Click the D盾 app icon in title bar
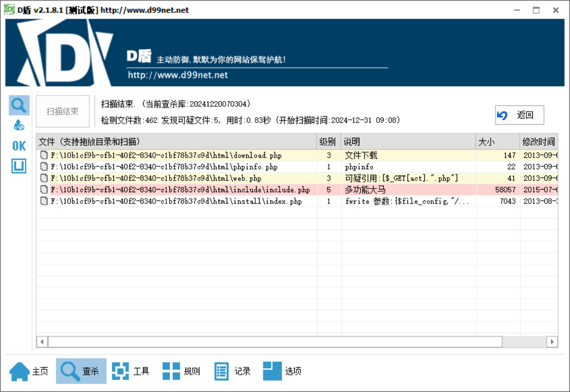Image resolution: width=570 pixels, height=392 pixels. (9, 10)
